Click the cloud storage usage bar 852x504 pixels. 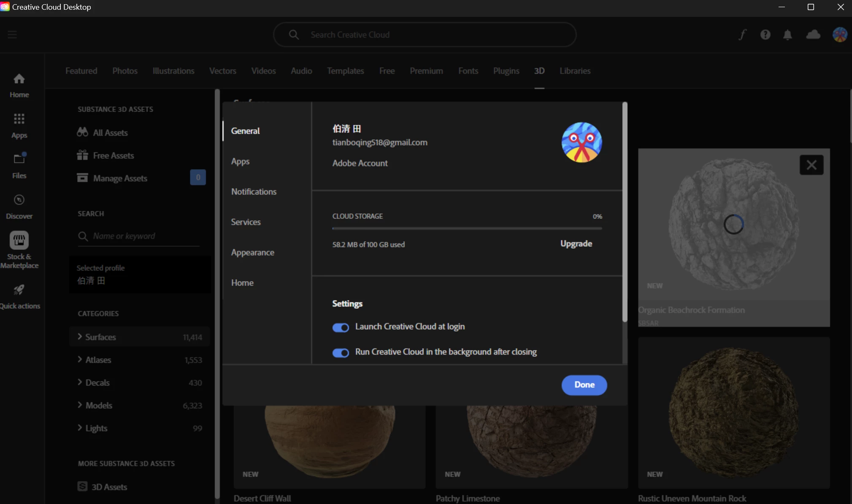(467, 228)
